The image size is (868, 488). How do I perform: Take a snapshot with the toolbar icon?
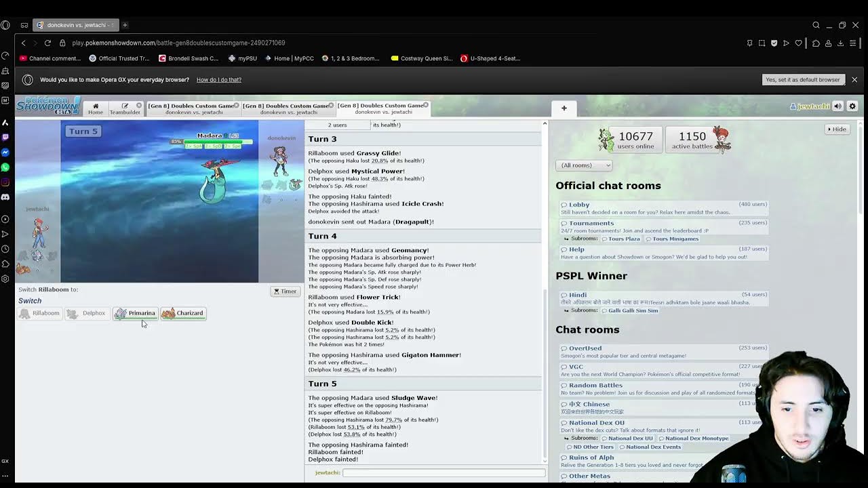tap(762, 43)
